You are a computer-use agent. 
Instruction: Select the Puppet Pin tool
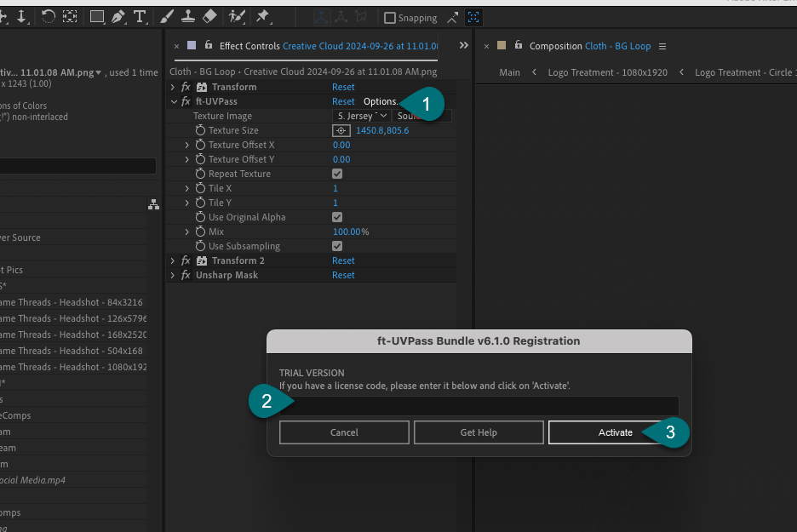point(262,17)
